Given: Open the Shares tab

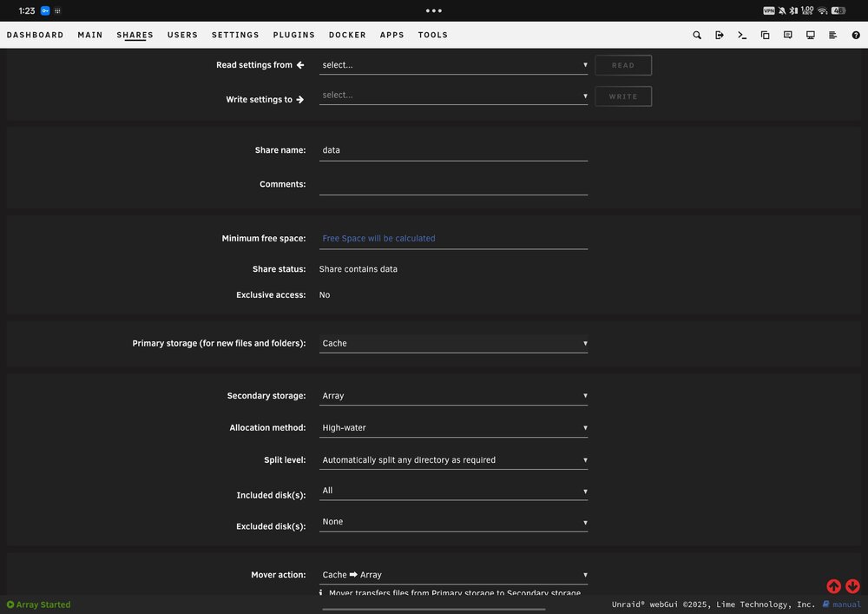Looking at the screenshot, I should point(135,35).
